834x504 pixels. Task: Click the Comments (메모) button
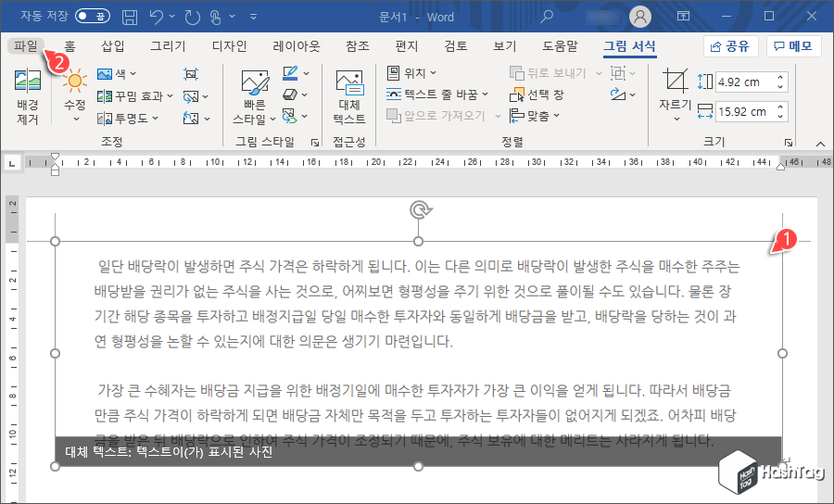(x=793, y=46)
